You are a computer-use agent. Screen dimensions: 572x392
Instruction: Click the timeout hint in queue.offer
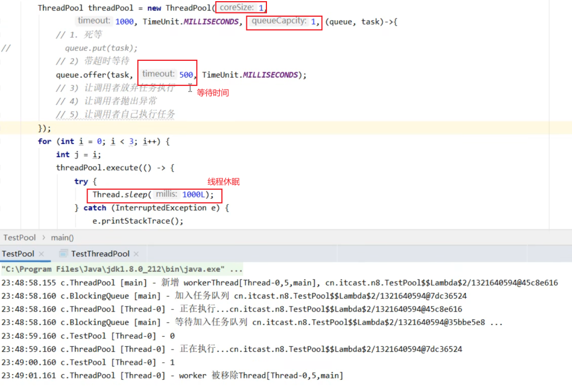point(158,74)
